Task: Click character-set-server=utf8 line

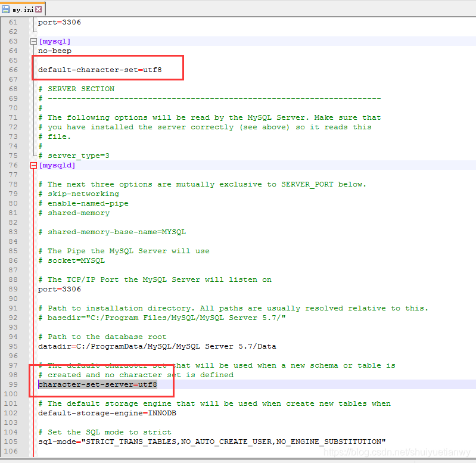Action: pos(98,384)
